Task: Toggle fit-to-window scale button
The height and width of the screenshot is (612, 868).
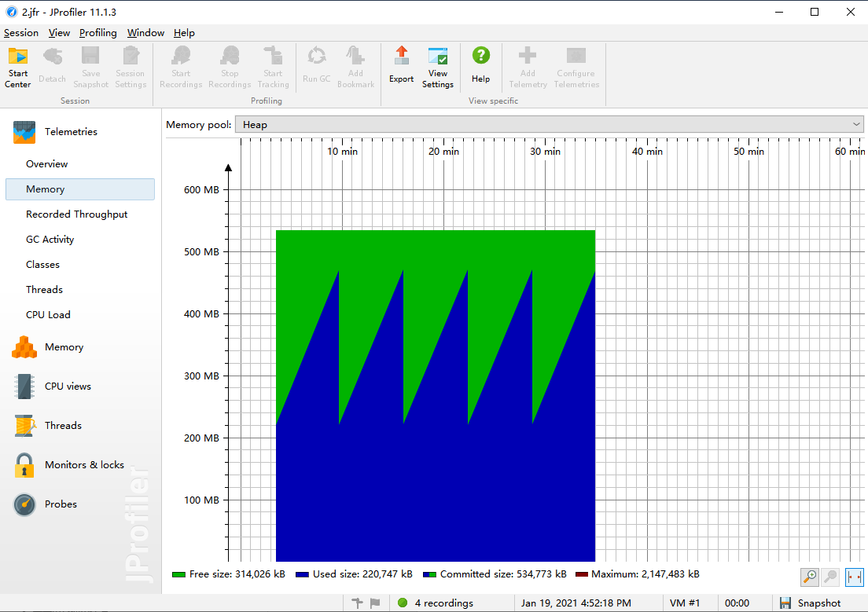Action: coord(854,577)
